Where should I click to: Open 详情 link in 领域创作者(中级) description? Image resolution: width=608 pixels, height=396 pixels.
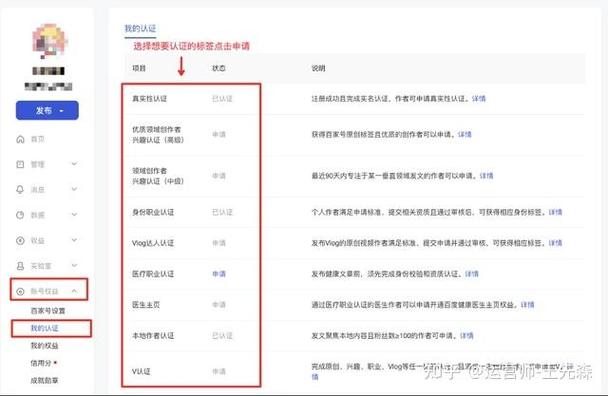(486, 176)
